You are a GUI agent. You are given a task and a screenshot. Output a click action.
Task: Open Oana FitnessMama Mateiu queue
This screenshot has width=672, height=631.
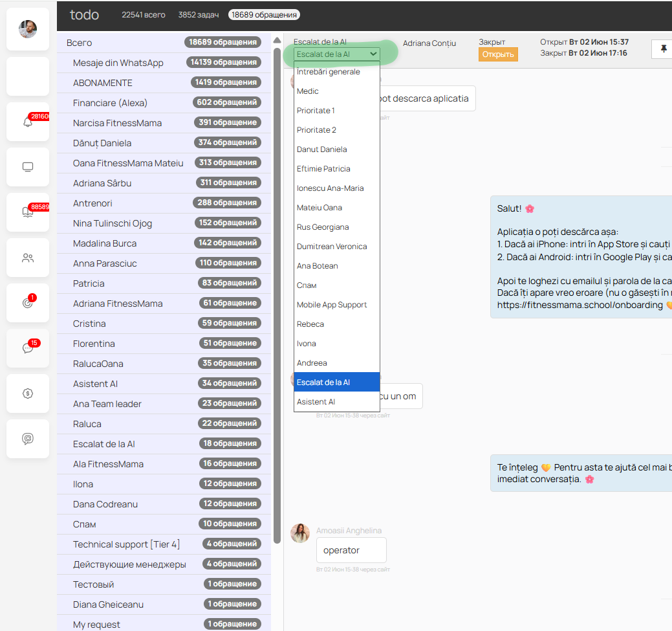pyautogui.click(x=164, y=163)
